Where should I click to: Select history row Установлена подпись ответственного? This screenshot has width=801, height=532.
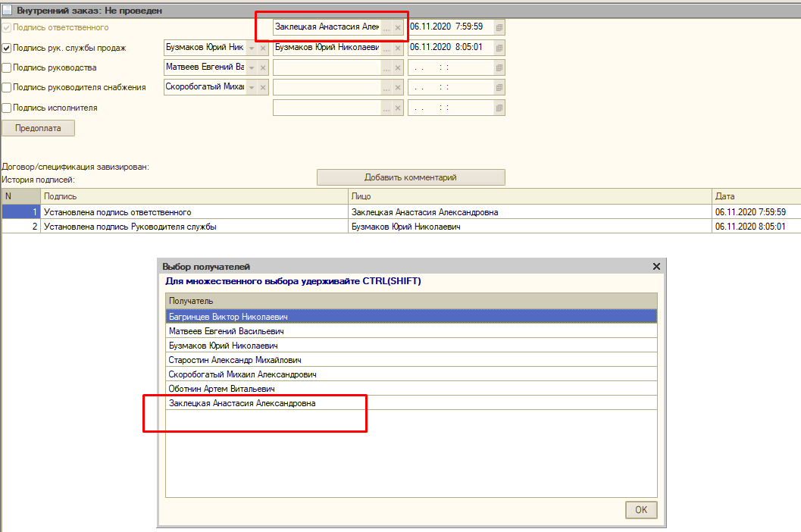pos(194,212)
